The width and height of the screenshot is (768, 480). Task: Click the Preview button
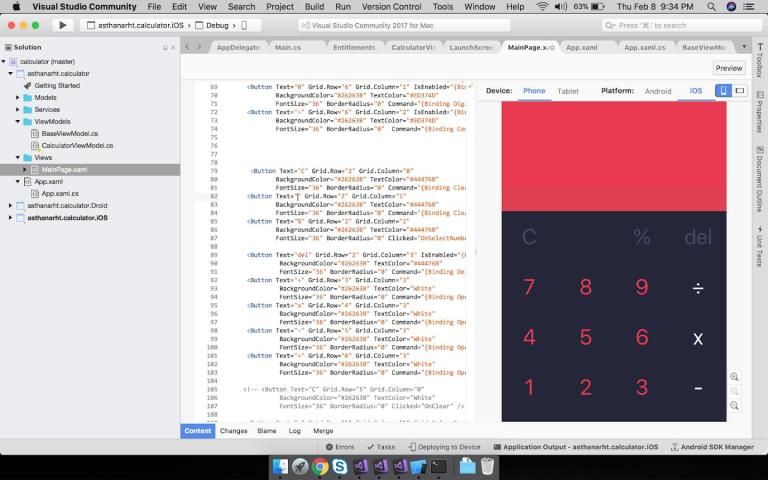coord(729,68)
